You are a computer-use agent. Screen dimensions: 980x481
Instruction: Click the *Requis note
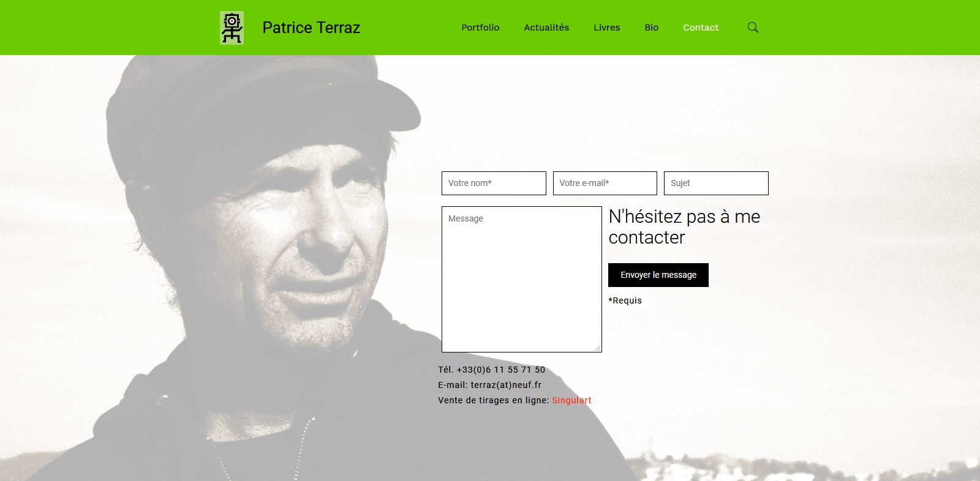[x=625, y=300]
